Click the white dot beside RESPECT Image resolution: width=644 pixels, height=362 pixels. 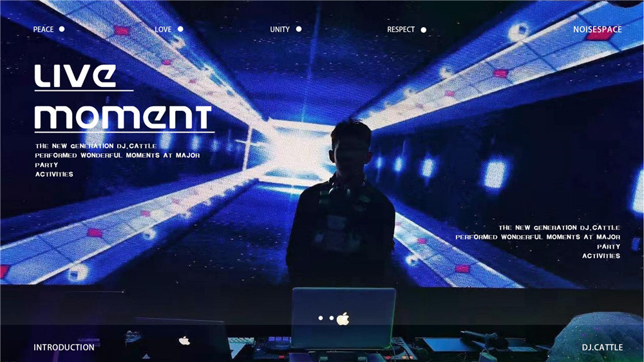(x=424, y=30)
